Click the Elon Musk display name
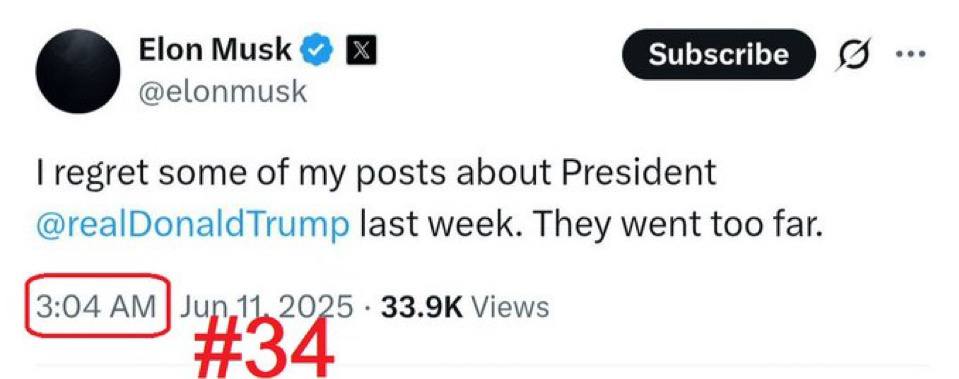959x379 pixels. point(215,50)
